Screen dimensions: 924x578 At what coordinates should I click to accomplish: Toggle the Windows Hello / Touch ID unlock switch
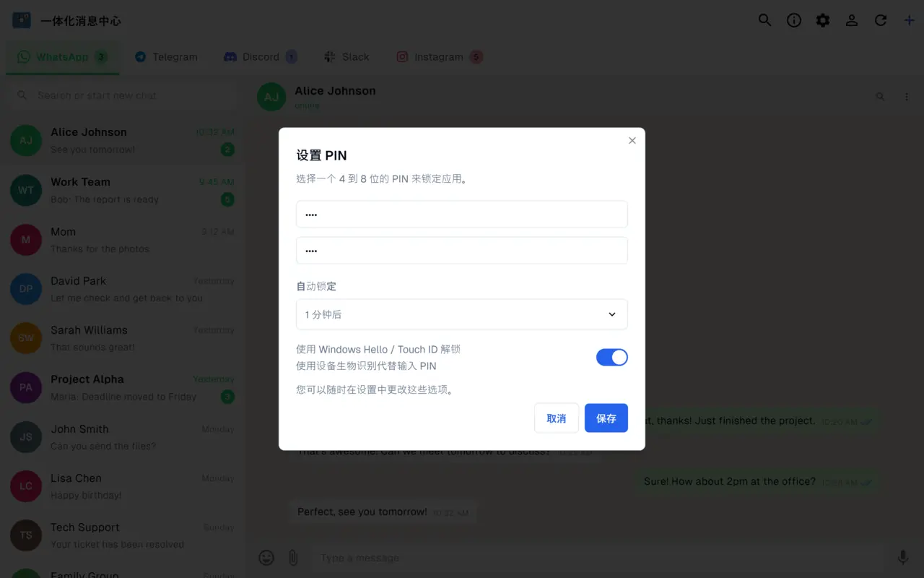point(612,357)
